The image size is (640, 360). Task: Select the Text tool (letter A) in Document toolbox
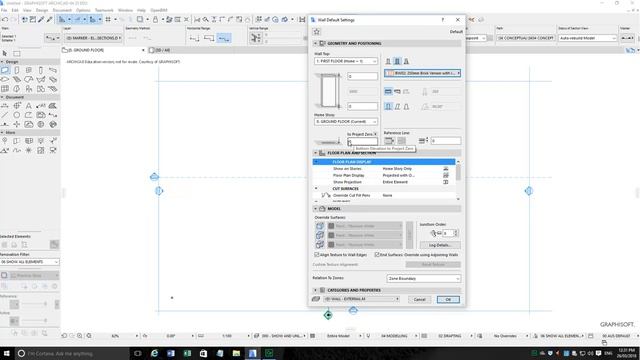tap(29, 106)
